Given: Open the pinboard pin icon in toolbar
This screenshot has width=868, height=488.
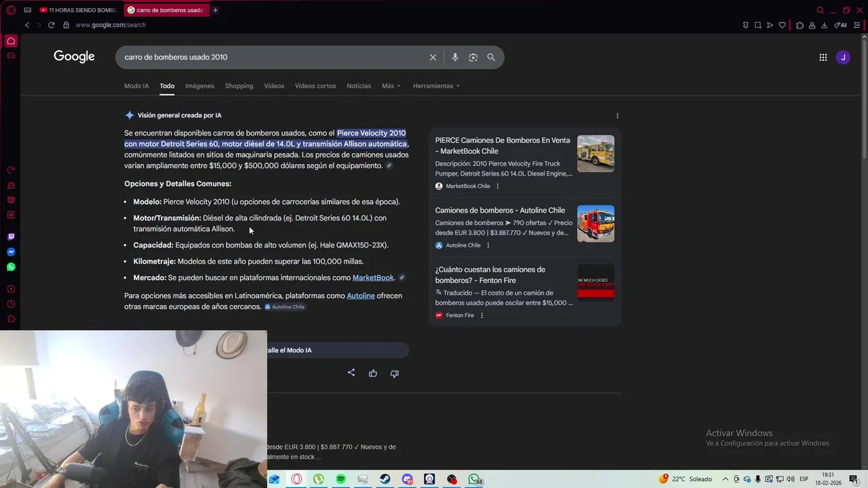Looking at the screenshot, I should (x=745, y=25).
